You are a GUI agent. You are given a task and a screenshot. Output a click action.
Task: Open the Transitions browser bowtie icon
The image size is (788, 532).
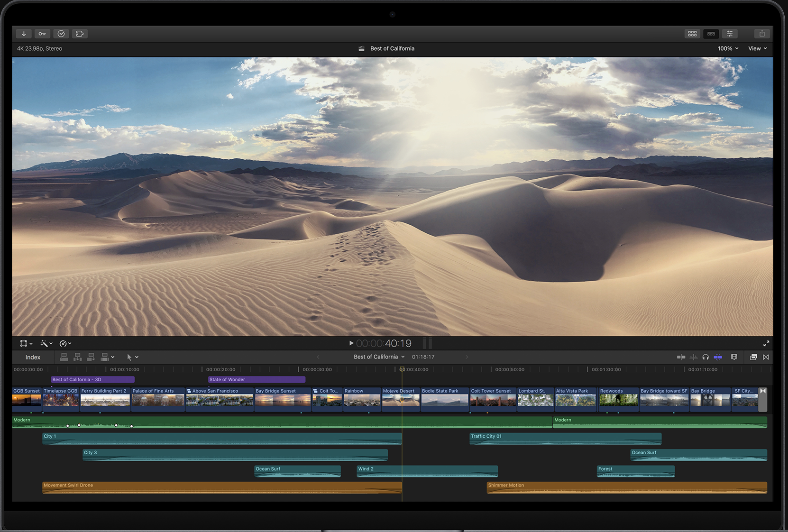pyautogui.click(x=766, y=357)
